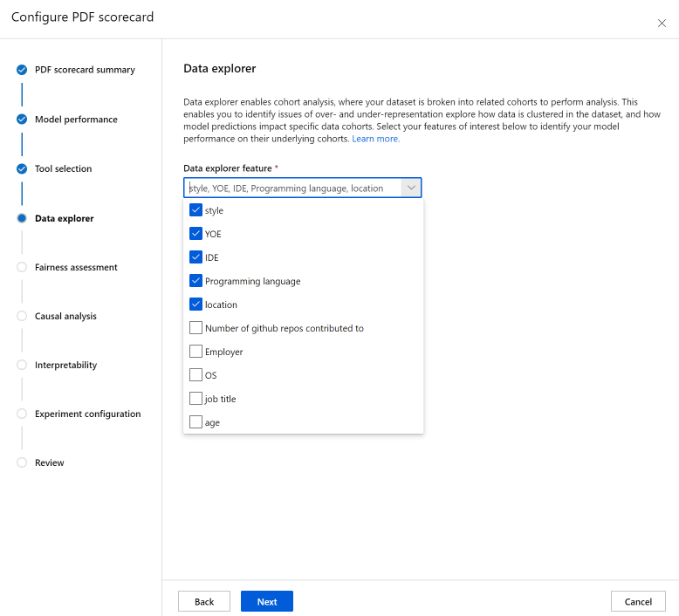Image resolution: width=679 pixels, height=616 pixels.
Task: Click the Next button
Action: (x=267, y=601)
